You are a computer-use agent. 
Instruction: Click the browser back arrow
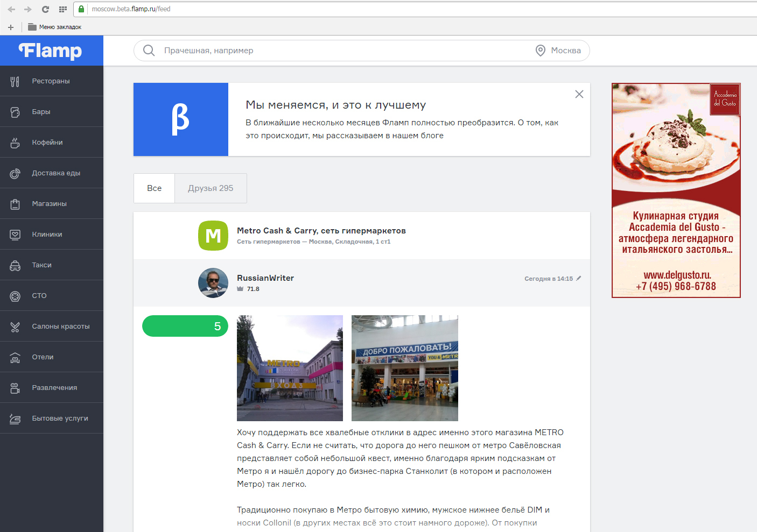point(11,9)
